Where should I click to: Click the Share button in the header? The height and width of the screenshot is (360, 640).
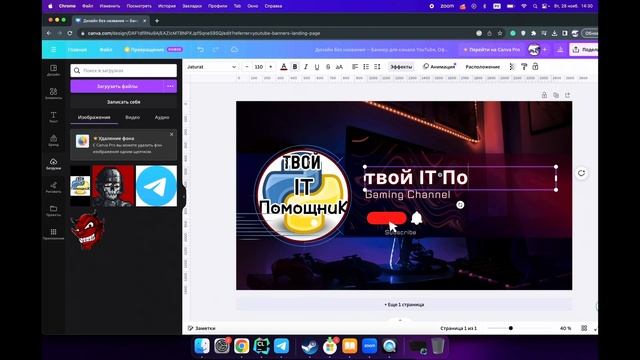click(x=584, y=49)
